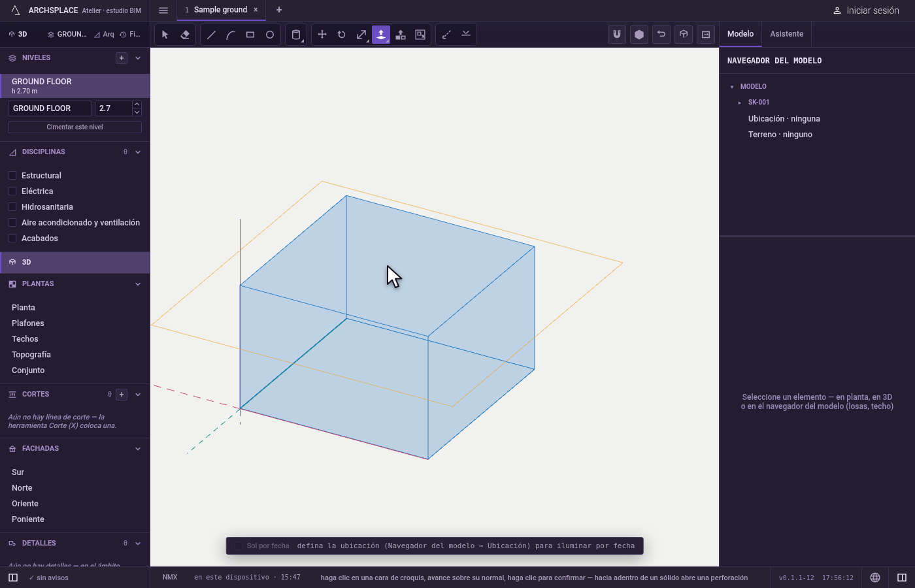Select the Eraser tool

[x=185, y=35]
